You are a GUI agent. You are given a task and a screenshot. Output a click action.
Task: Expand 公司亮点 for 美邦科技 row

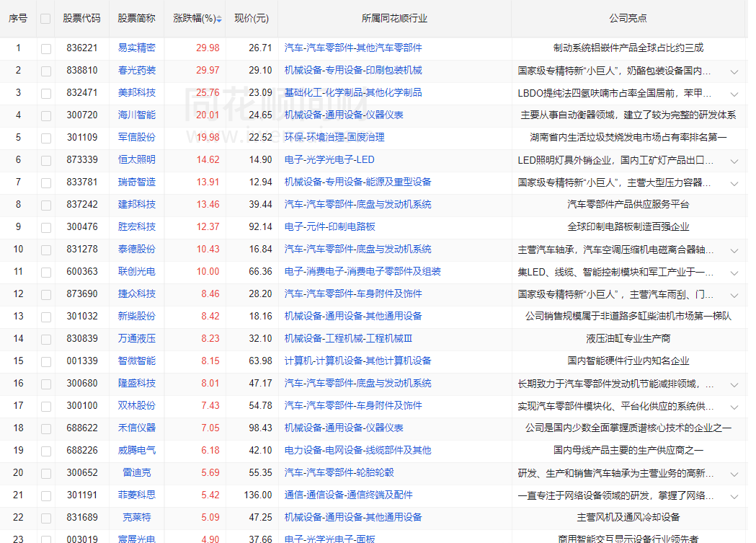tap(734, 94)
